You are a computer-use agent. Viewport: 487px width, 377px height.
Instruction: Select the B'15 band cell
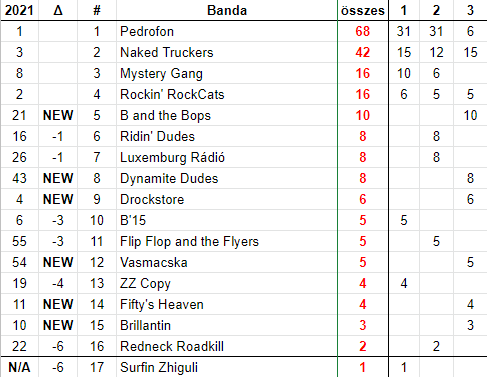click(x=227, y=220)
